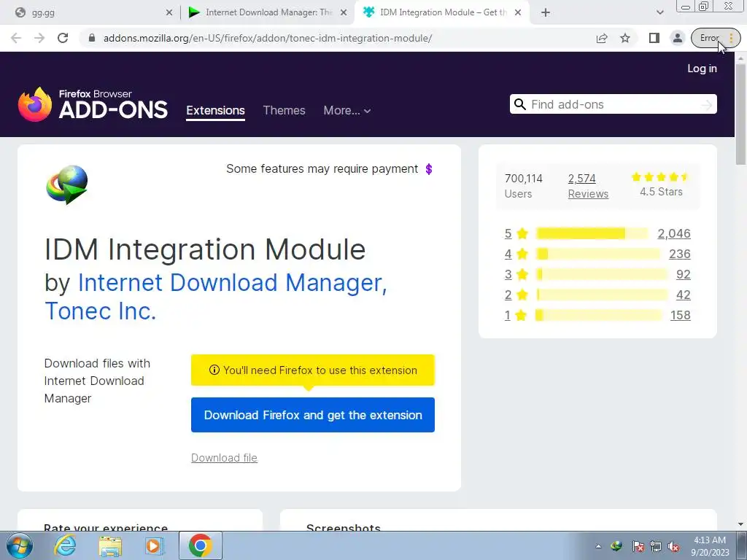This screenshot has width=747, height=560.
Task: Show hidden system tray icons
Action: click(x=598, y=546)
